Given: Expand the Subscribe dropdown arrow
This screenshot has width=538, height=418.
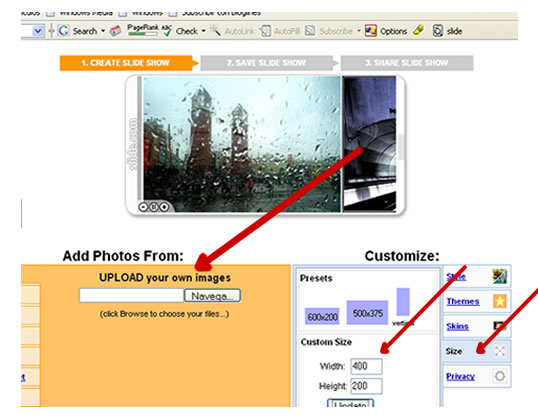Looking at the screenshot, I should pyautogui.click(x=359, y=31).
